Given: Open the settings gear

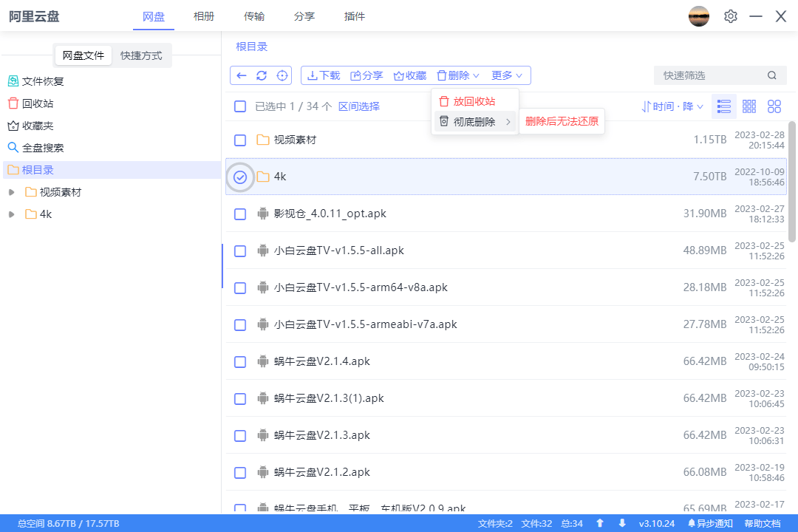Looking at the screenshot, I should click(x=731, y=16).
